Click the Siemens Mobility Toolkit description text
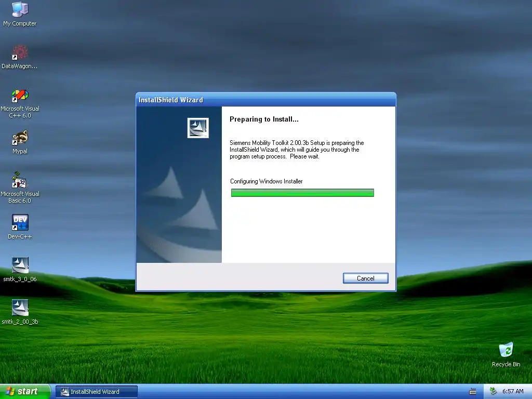The height and width of the screenshot is (399, 532). coord(297,150)
